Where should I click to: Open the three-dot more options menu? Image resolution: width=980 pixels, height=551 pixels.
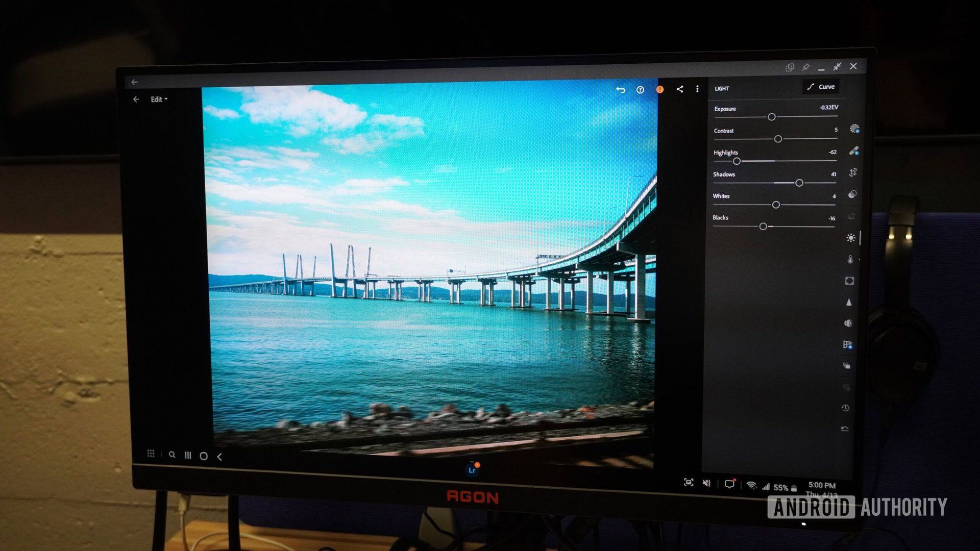(x=697, y=89)
